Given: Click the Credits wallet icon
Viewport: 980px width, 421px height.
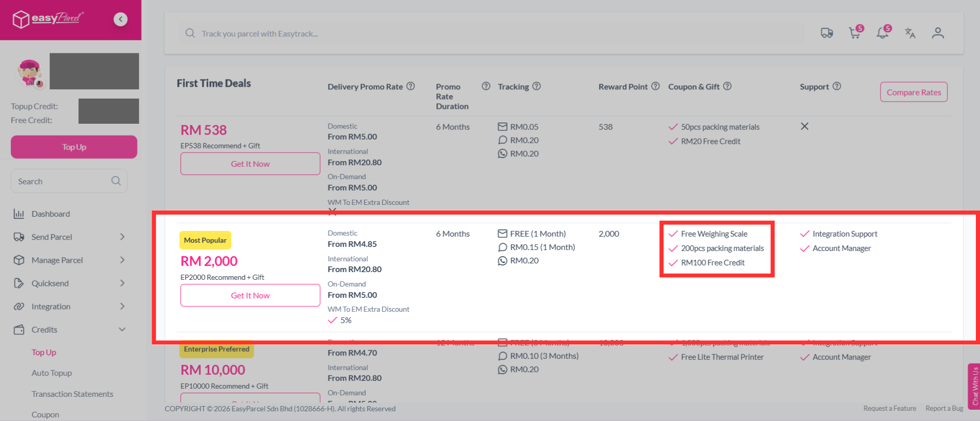Looking at the screenshot, I should (x=19, y=329).
